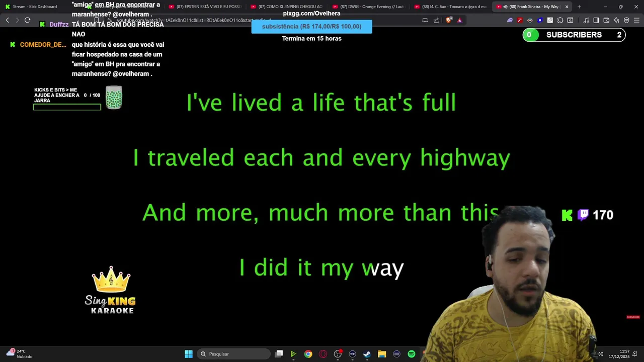The width and height of the screenshot is (644, 362).
Task: Click the Duffzz chat username
Action: tap(59, 25)
